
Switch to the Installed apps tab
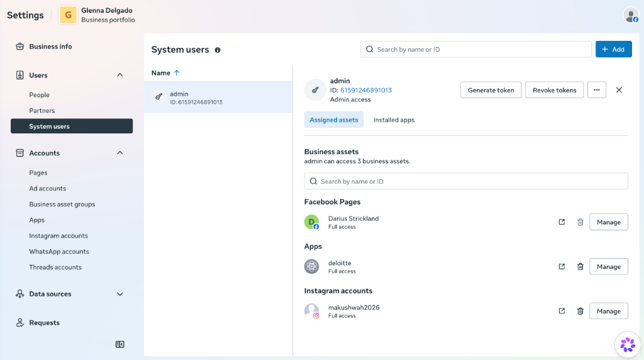[394, 120]
